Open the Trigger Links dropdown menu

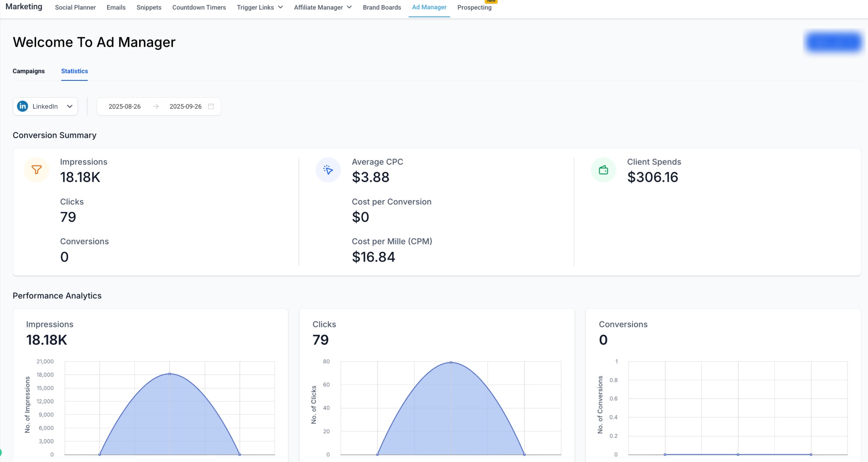pos(260,7)
